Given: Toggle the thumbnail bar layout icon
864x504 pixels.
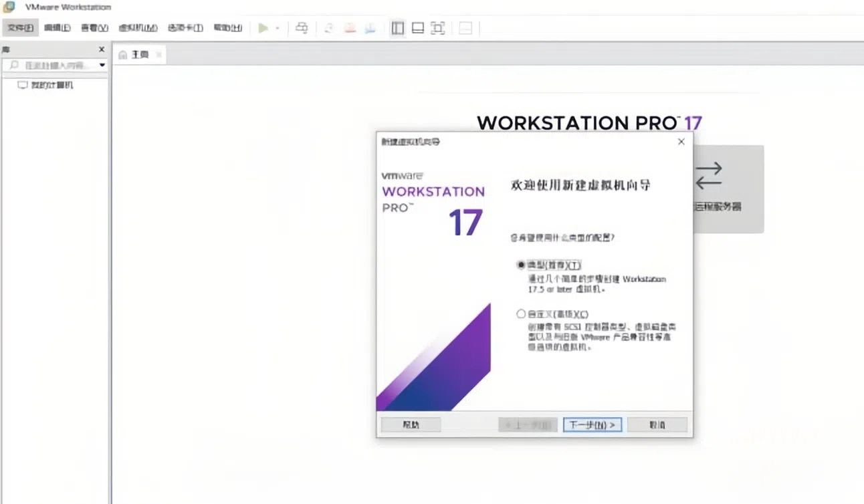Looking at the screenshot, I should pyautogui.click(x=416, y=28).
